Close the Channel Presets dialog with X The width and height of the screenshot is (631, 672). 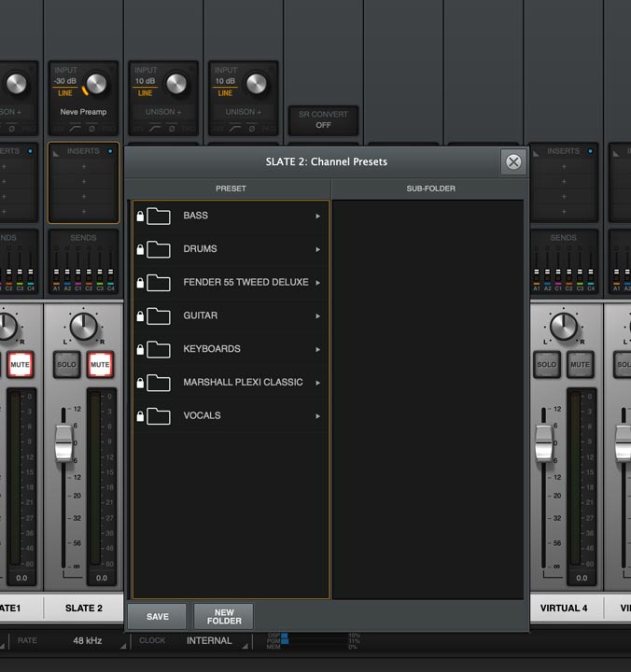coord(513,162)
